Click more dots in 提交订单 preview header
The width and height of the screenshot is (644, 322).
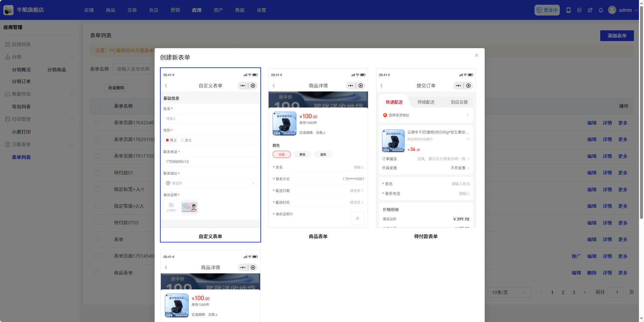tap(458, 86)
